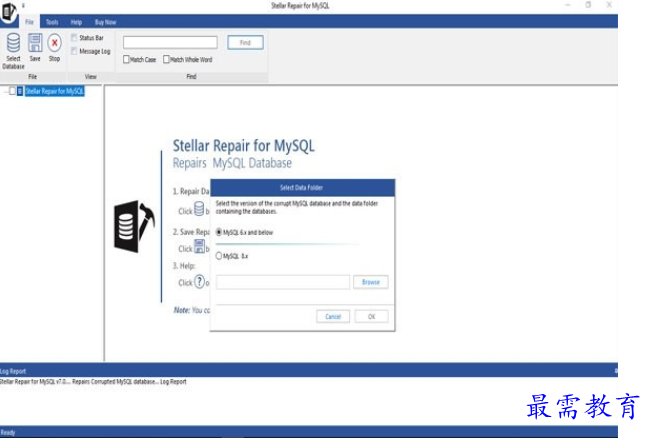Click the Note: text at the bottom
Screen dimensions: 648x438
coord(181,310)
